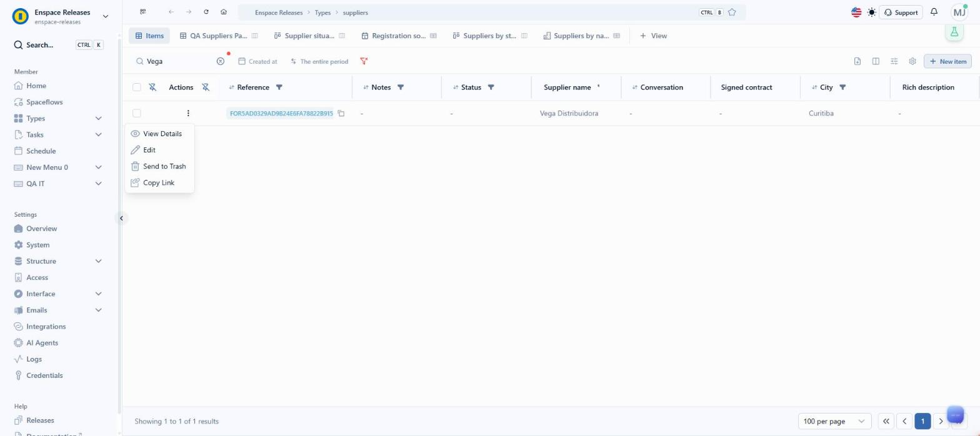Expand the Structure settings section
This screenshot has height=436, width=980.
(98, 261)
